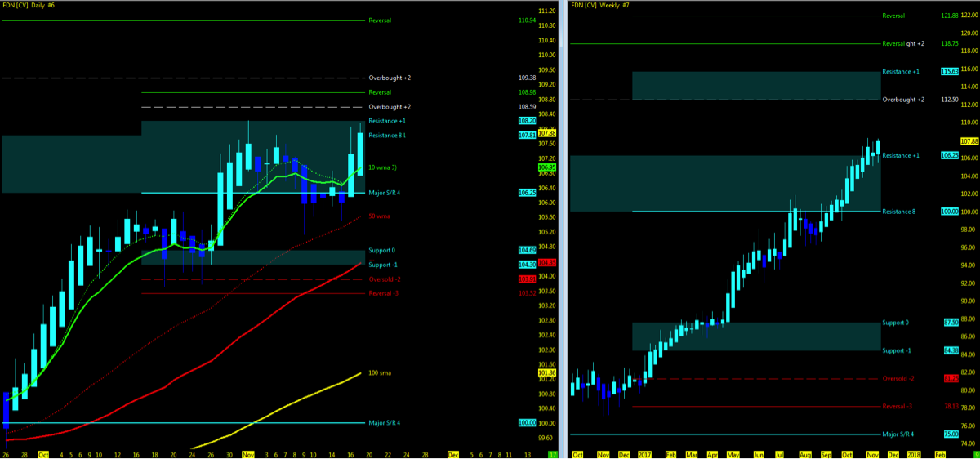Viewport: 980px width, 459px height.
Task: Click the 'Oct' month marker on daily time axis
Action: 42,453
